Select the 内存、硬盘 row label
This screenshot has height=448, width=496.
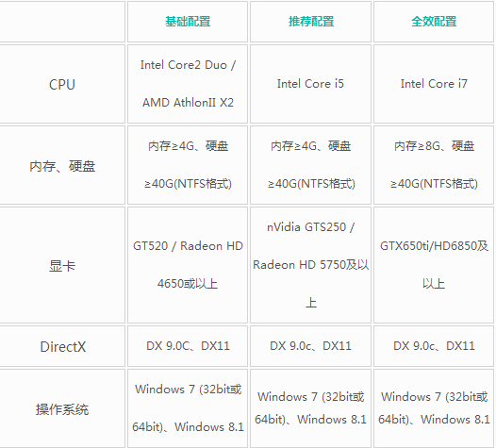point(62,166)
